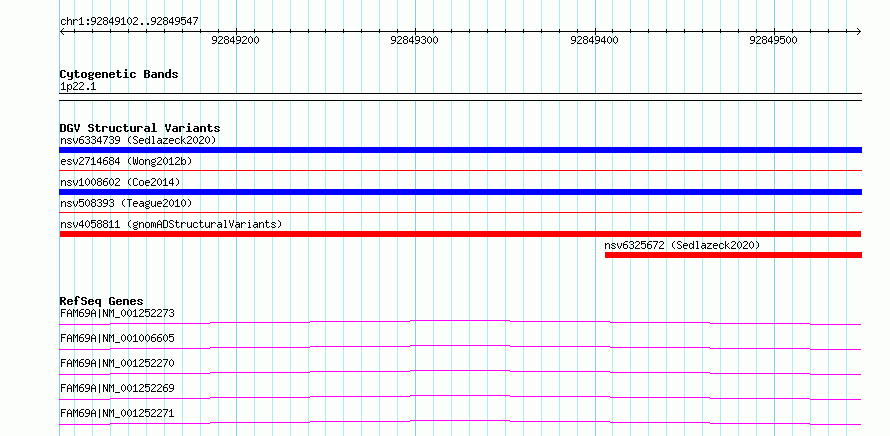
Task: Click the thin red line of nsv508393
Action: (x=460, y=212)
